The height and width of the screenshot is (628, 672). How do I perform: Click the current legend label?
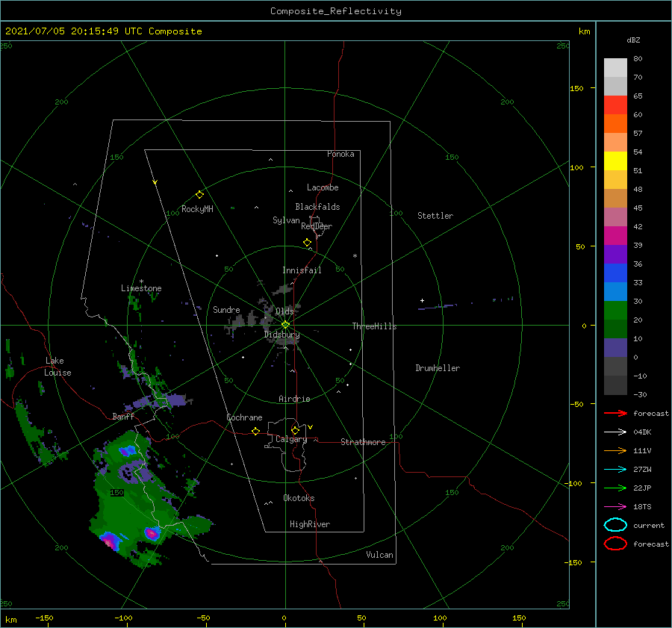[x=649, y=525]
